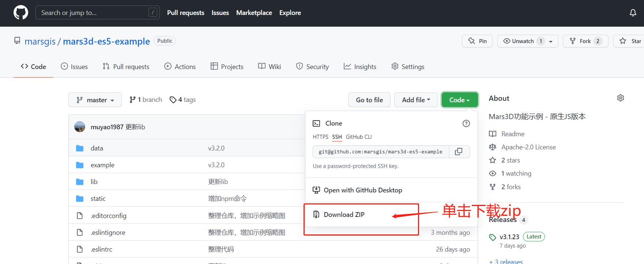Click the Download ZIP archive icon

point(316,214)
